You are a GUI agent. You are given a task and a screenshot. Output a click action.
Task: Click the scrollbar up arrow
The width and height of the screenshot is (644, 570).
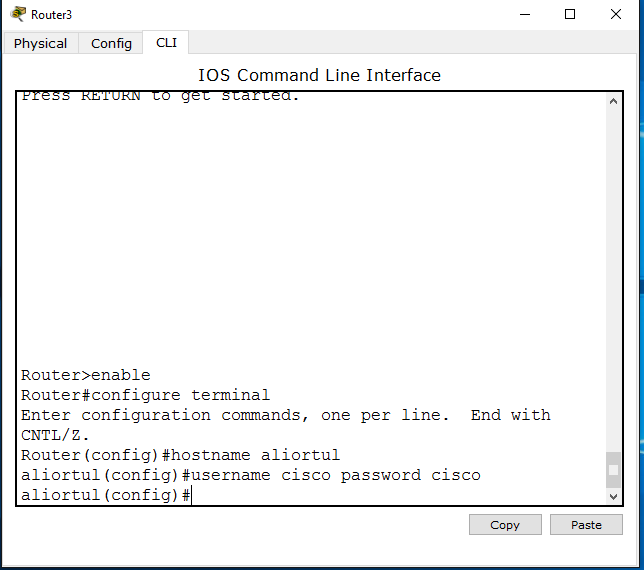[613, 101]
